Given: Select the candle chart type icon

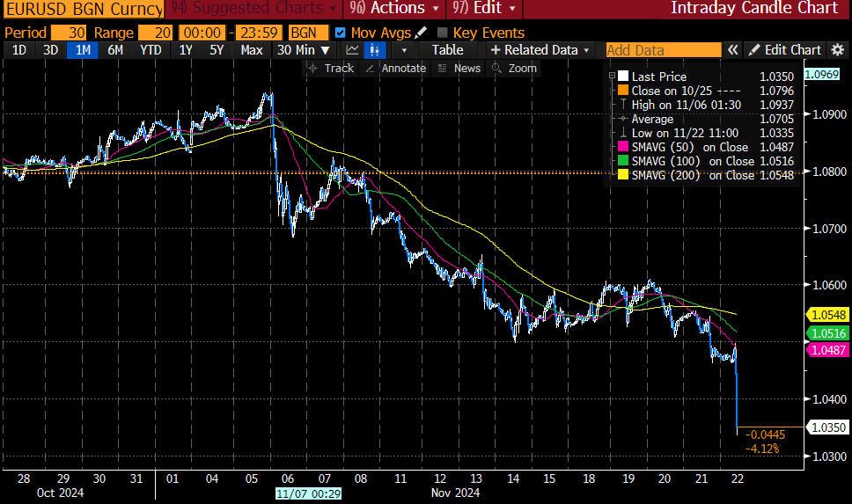Looking at the screenshot, I should coord(374,50).
